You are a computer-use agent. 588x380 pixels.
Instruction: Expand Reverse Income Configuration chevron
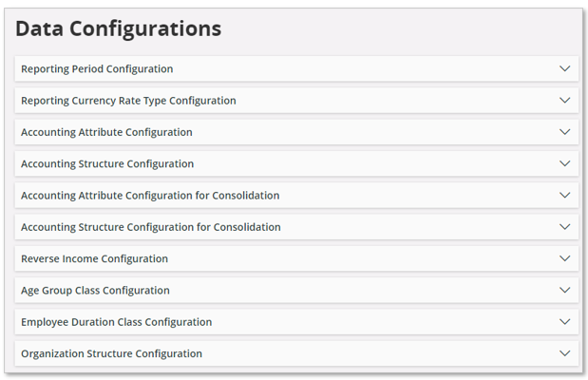pyautogui.click(x=564, y=258)
